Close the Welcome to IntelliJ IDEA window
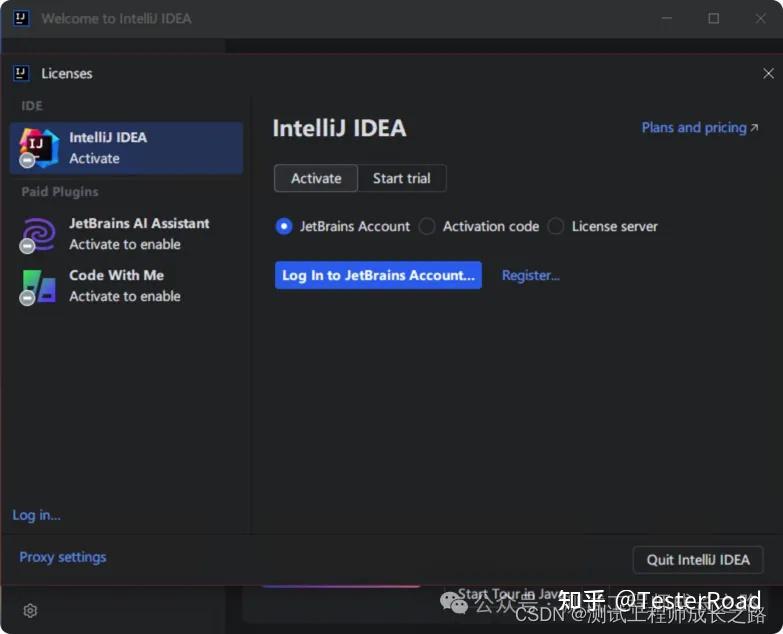The image size is (783, 634). (760, 18)
